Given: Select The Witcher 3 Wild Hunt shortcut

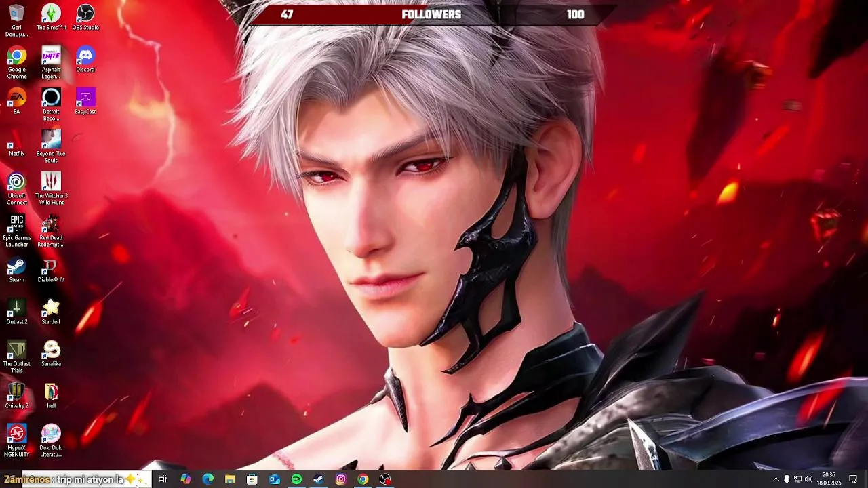Looking at the screenshot, I should (x=51, y=188).
